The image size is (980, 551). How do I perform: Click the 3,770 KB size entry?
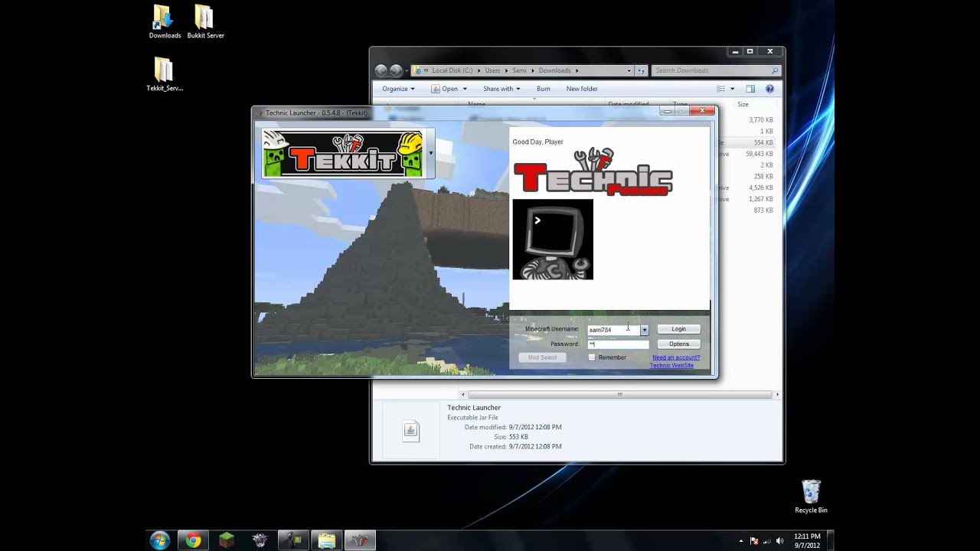click(x=761, y=120)
